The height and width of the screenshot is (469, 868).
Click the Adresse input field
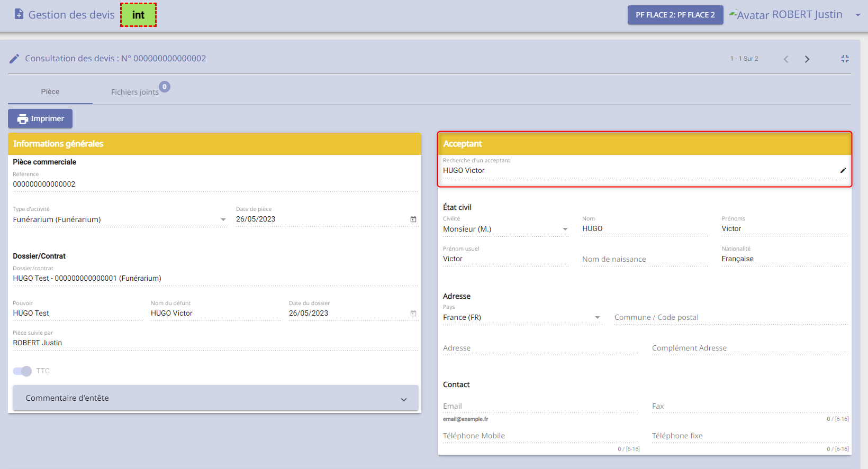coord(541,348)
